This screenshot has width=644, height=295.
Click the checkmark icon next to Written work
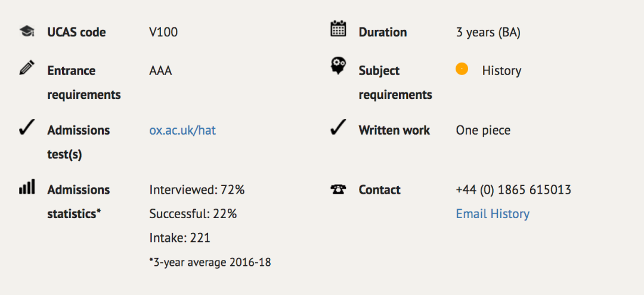click(339, 128)
